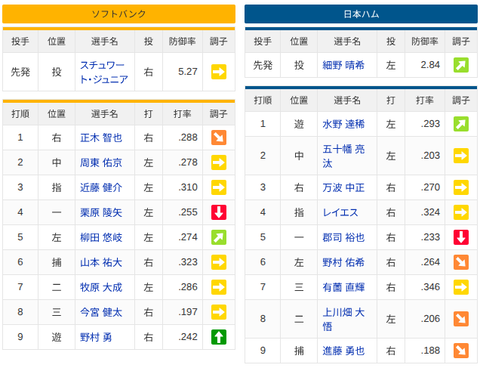Open player link 野村 佑希

[x=343, y=262]
